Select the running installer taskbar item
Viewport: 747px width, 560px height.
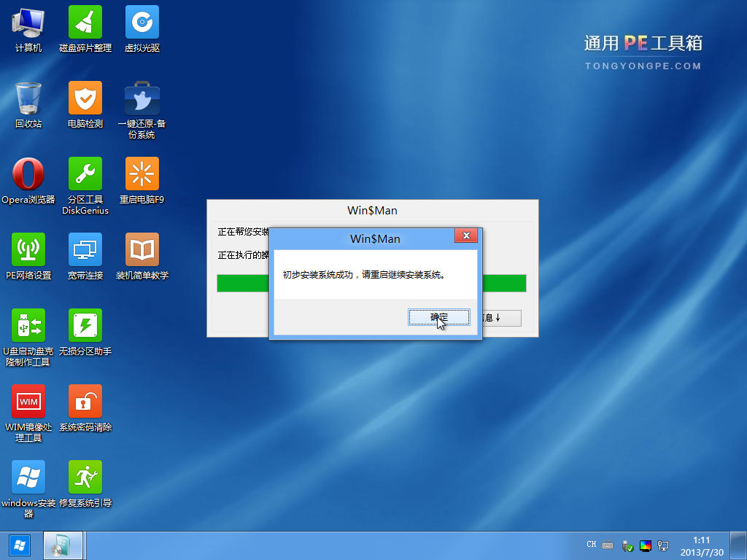pos(64,545)
